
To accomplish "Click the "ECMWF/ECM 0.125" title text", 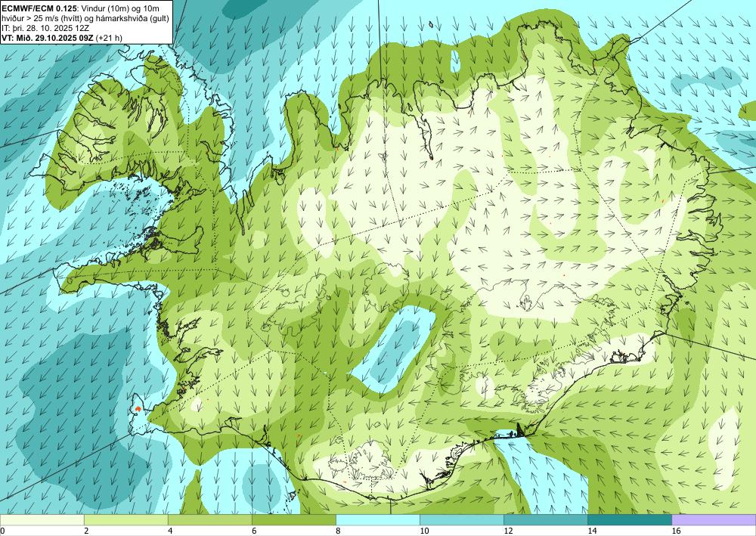I will (x=39, y=8).
